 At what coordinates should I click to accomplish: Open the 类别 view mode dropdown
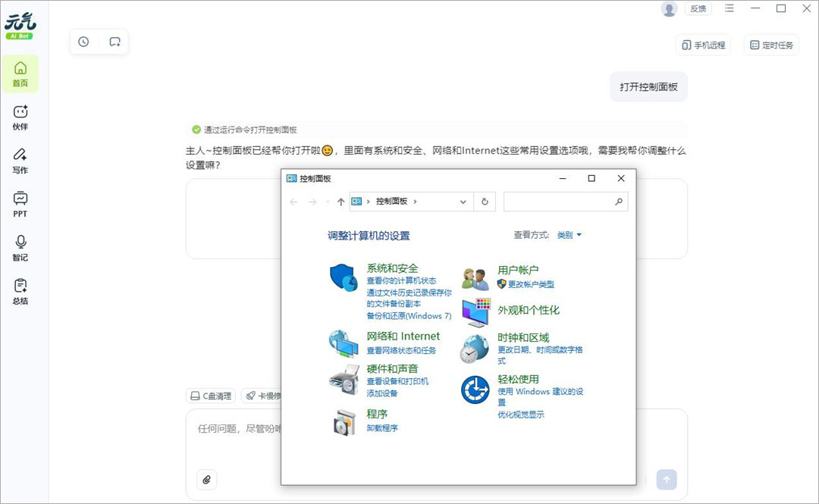[569, 235]
